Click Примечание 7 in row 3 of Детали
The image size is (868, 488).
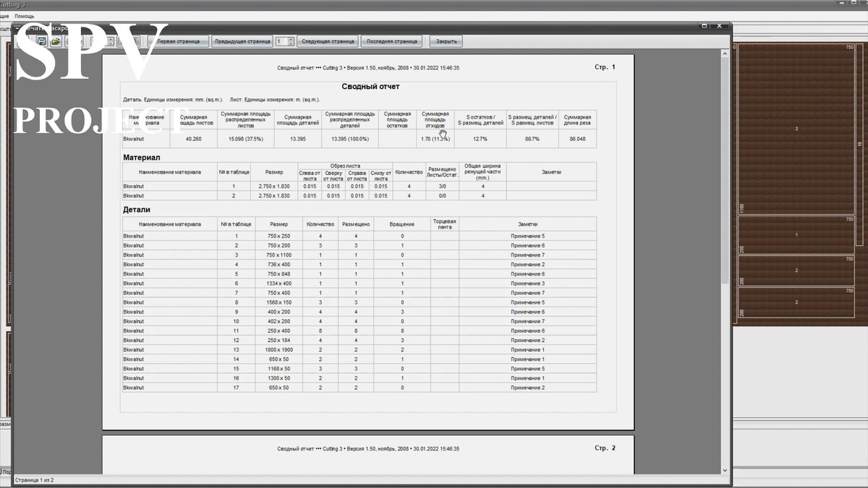tap(527, 255)
